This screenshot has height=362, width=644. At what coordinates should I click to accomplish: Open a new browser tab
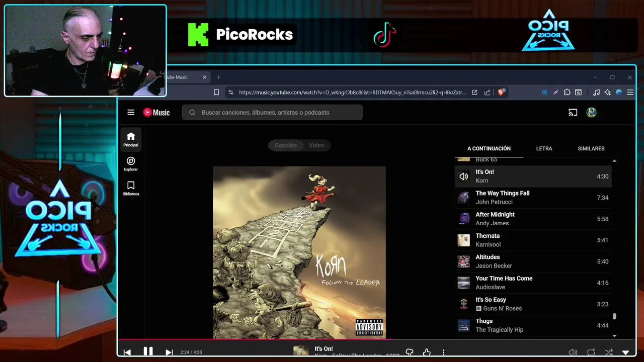coord(218,77)
